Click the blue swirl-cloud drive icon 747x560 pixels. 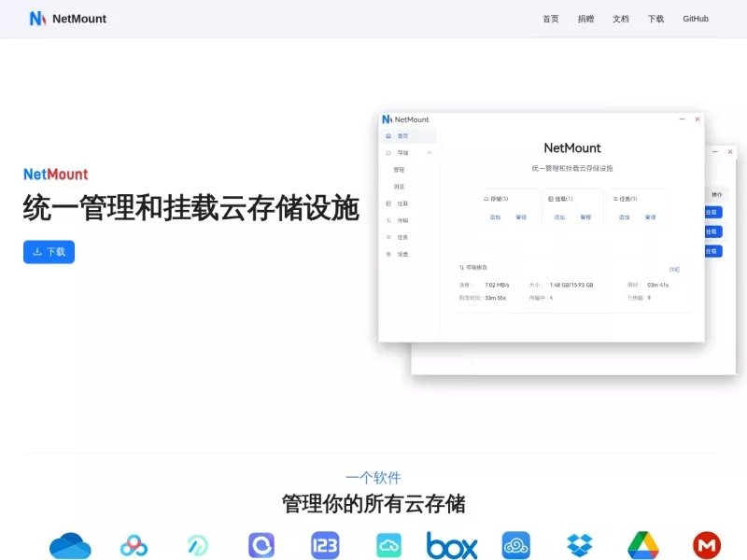(516, 545)
